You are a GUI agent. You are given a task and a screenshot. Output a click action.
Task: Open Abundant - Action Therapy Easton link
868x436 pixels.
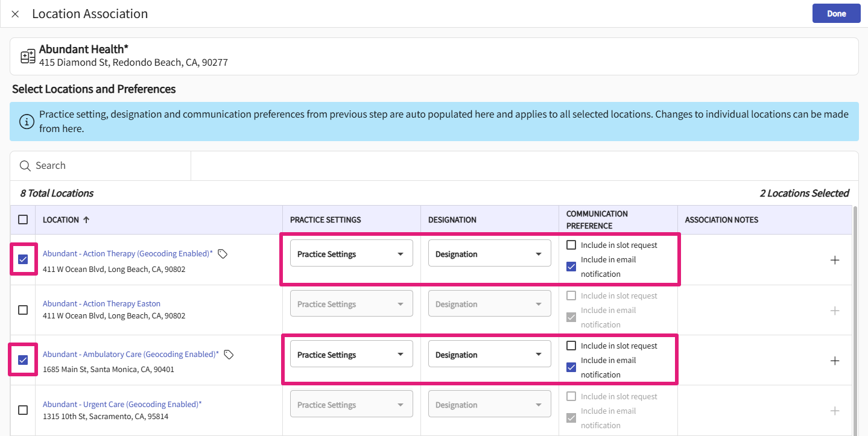click(101, 303)
